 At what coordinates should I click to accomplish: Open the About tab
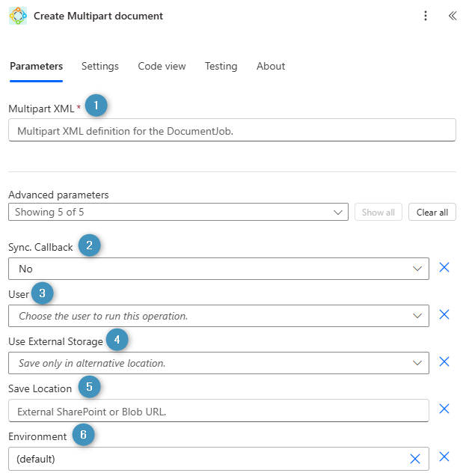(271, 66)
